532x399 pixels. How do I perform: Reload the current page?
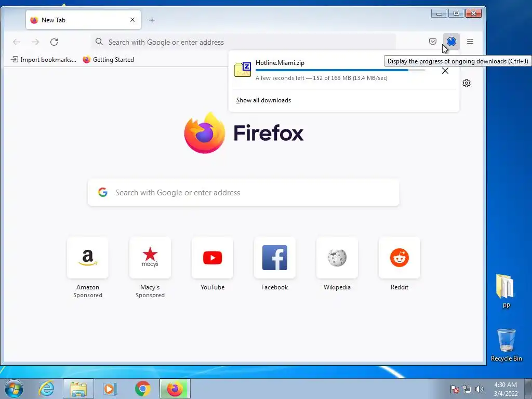click(54, 42)
